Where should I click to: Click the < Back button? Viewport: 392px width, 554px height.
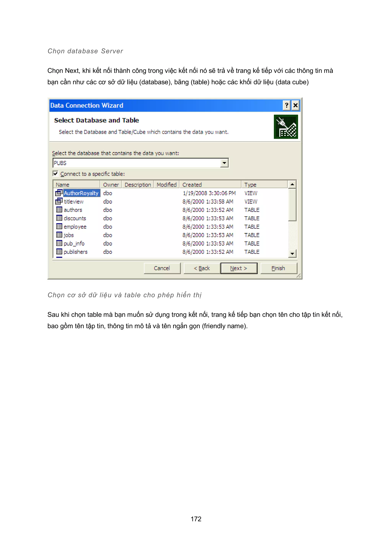[x=202, y=268]
